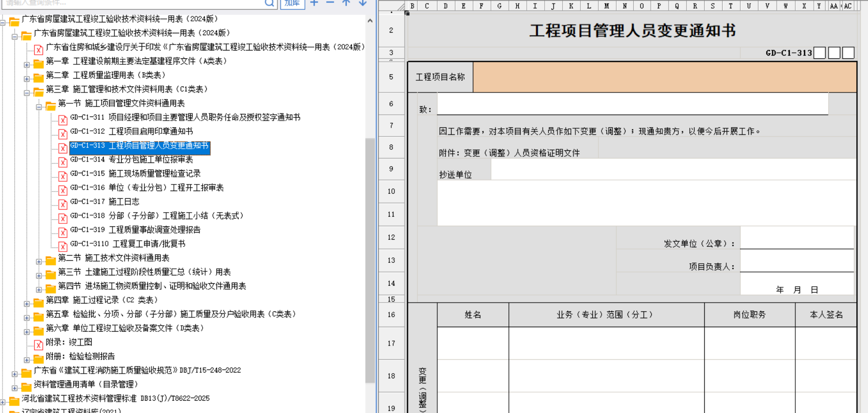Image resolution: width=868 pixels, height=413 pixels.
Task: Click the move up arrow icon
Action: pyautogui.click(x=346, y=3)
